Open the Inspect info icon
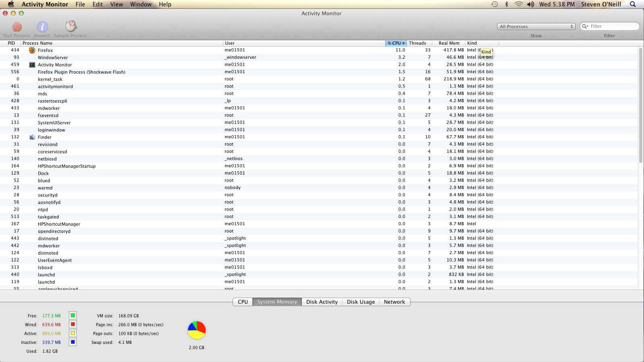Screen dimensions: 644x362 42,27
